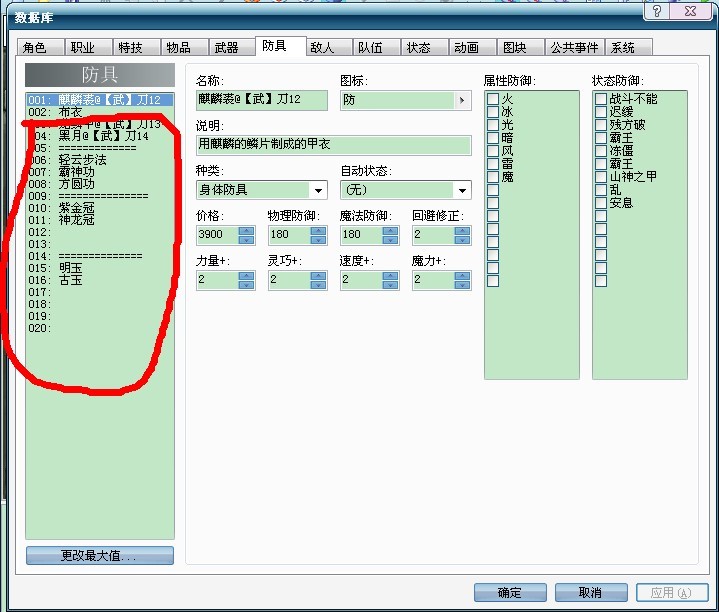Toggle the 雷 element defense checkbox
719x612 pixels.
tap(493, 164)
